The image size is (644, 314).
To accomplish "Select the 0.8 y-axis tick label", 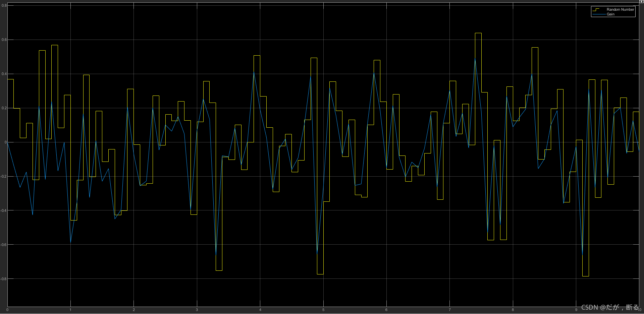I will pos(4,5).
